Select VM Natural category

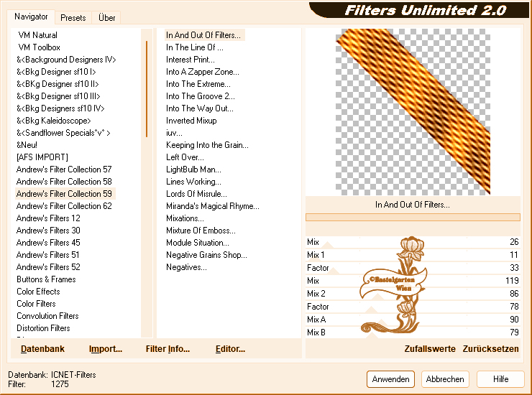click(37, 35)
